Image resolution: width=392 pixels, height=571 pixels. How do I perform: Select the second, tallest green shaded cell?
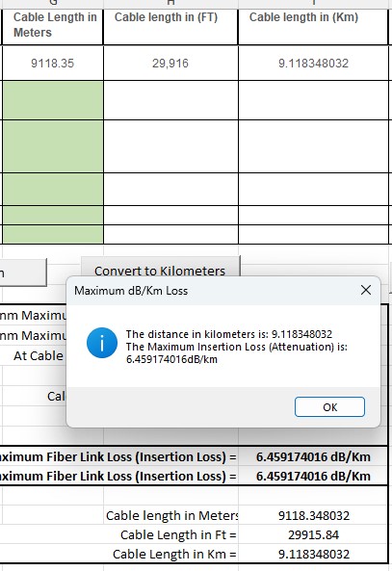pyautogui.click(x=52, y=146)
